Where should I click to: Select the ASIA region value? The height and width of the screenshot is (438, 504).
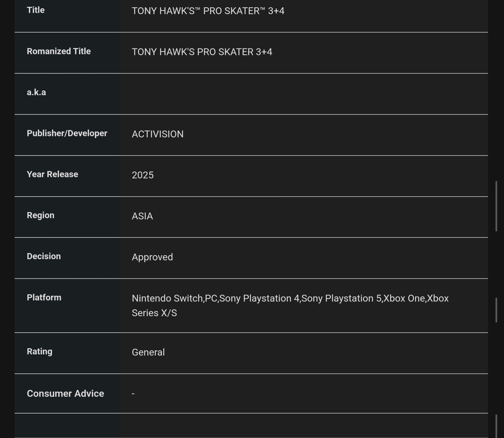click(x=142, y=216)
